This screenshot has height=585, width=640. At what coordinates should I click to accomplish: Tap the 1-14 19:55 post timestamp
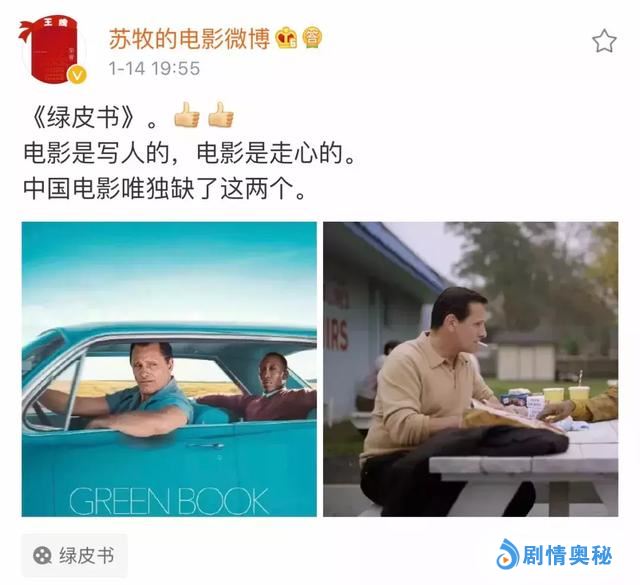point(154,68)
